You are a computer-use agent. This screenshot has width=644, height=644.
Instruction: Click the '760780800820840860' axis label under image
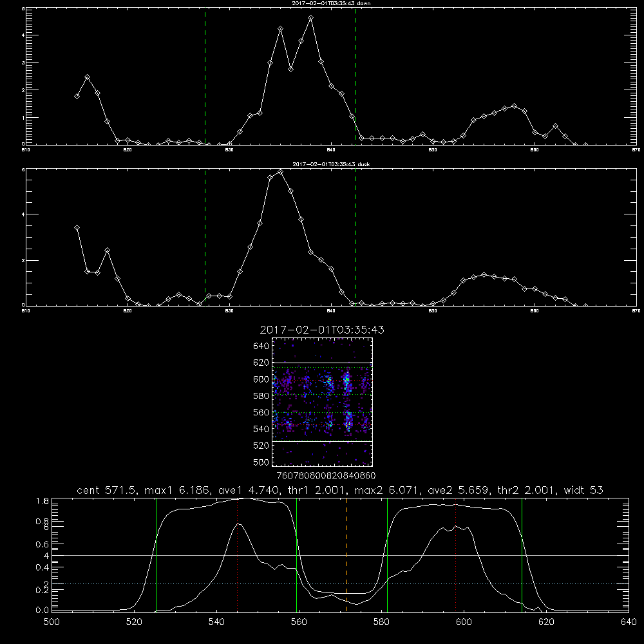click(x=327, y=475)
